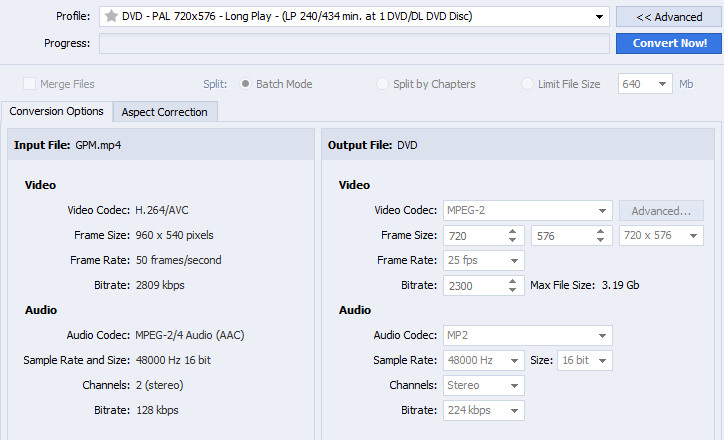Select the Conversion Options tab
Image resolution: width=724 pixels, height=440 pixels.
tap(56, 112)
